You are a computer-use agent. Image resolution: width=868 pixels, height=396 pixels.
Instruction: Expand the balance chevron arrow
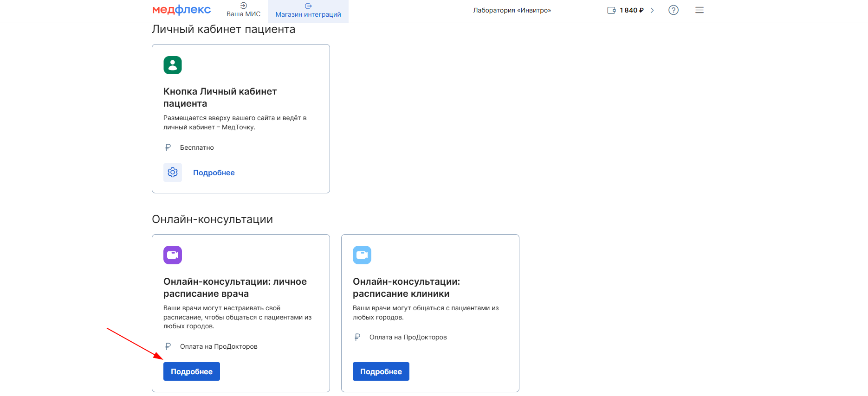point(652,10)
